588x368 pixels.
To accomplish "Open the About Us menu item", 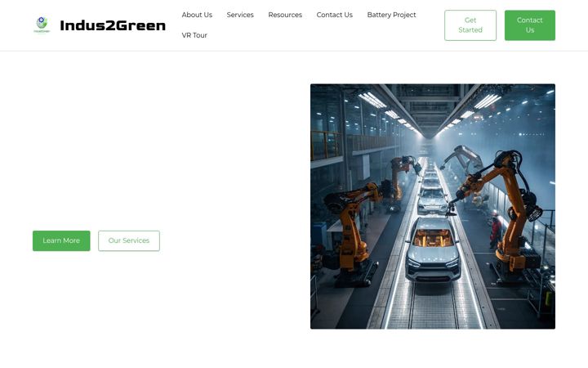I will (x=197, y=15).
